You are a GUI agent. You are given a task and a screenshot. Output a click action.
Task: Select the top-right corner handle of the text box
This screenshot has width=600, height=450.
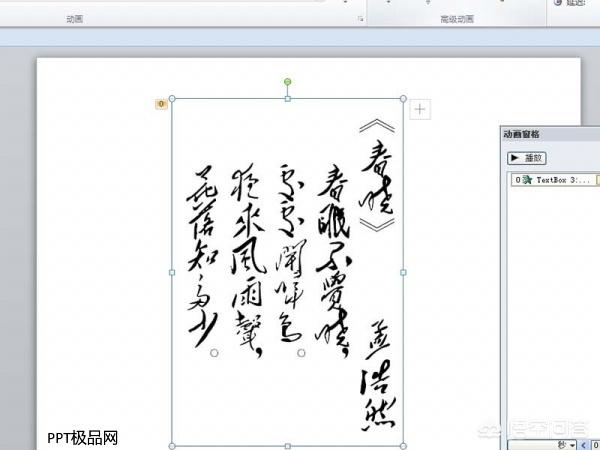click(x=403, y=99)
